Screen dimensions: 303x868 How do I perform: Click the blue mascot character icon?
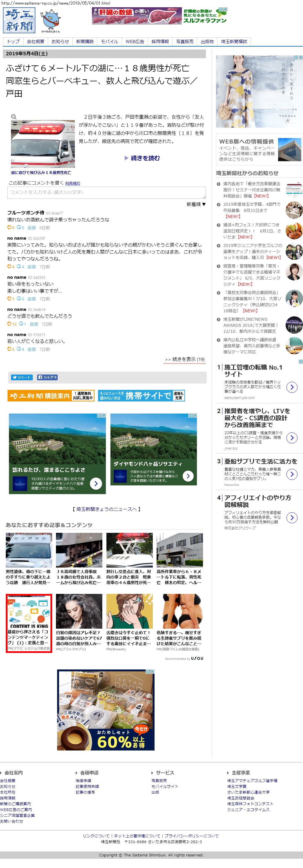pos(51,20)
